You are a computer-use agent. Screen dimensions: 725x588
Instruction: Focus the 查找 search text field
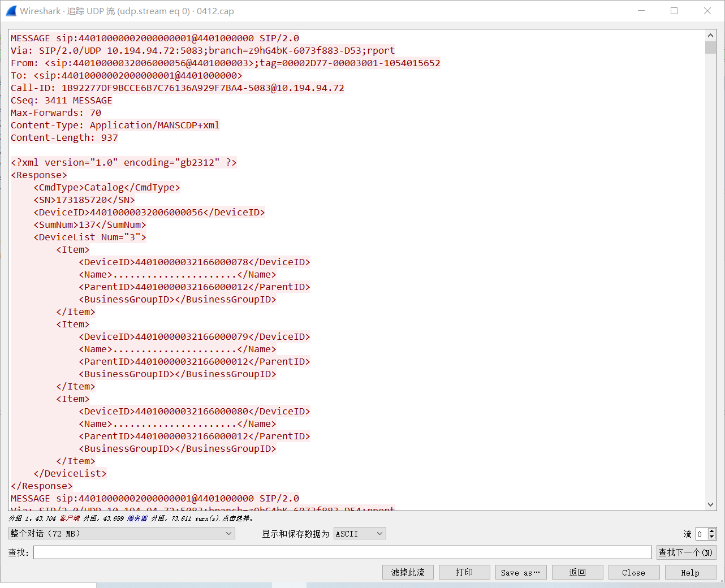(x=343, y=552)
